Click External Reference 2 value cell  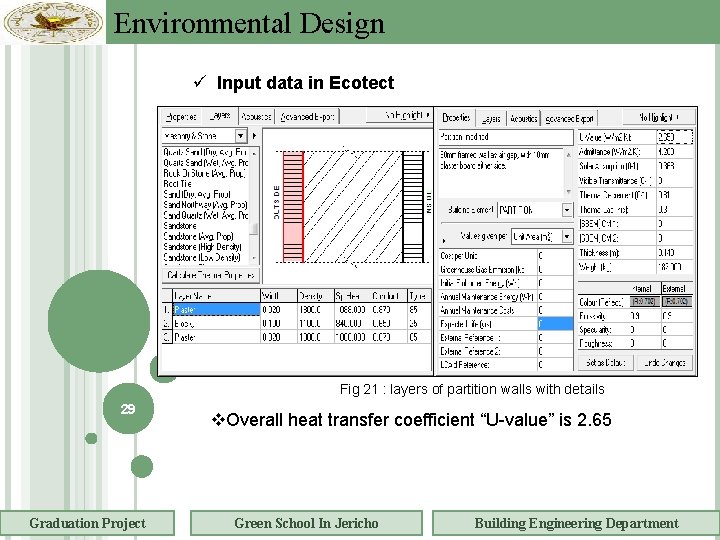555,351
